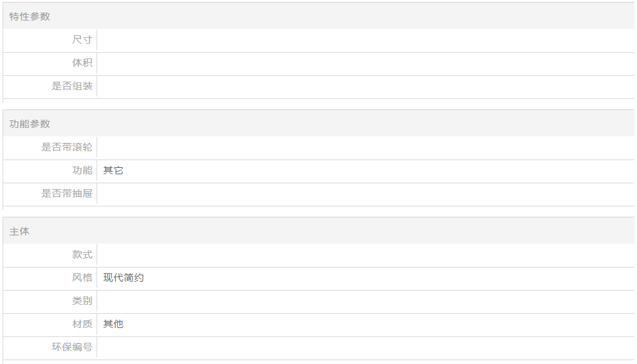This screenshot has height=364, width=637.
Task: Click the empty 尺寸 value cell
Action: [365, 40]
